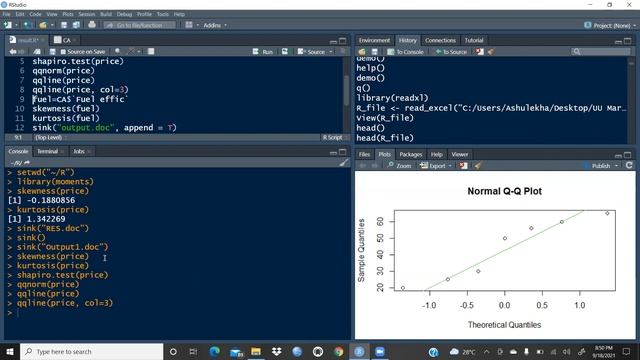Screen dimensions: 640x360
Task: Clear all plots with broom icon
Action: [478, 166]
